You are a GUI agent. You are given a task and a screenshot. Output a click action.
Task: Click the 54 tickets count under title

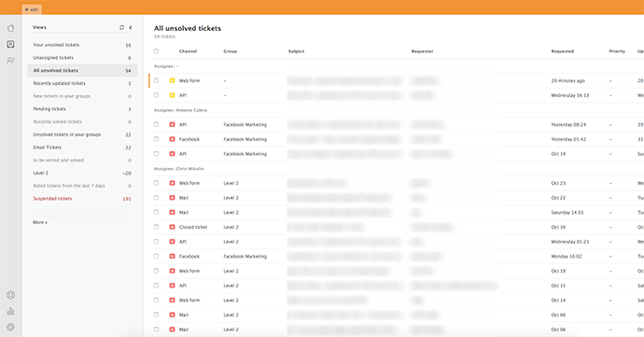coord(164,36)
